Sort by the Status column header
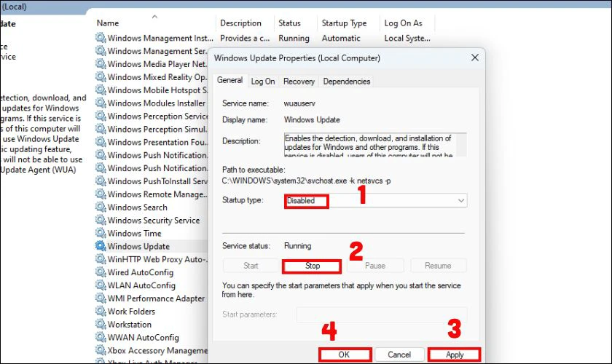 pos(290,23)
